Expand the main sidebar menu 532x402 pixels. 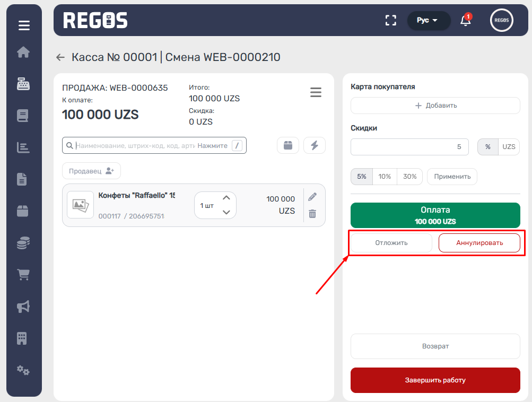pyautogui.click(x=23, y=25)
